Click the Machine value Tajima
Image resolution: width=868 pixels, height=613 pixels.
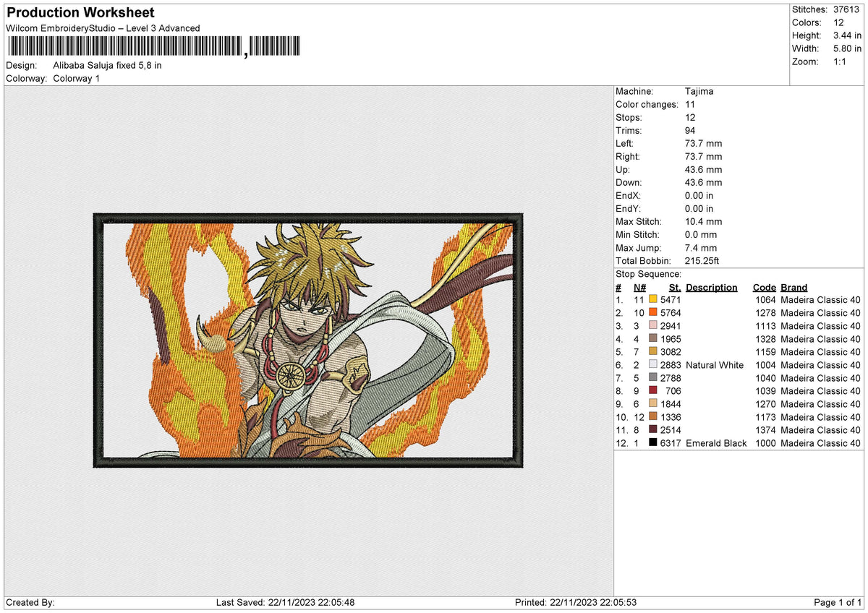pos(699,91)
